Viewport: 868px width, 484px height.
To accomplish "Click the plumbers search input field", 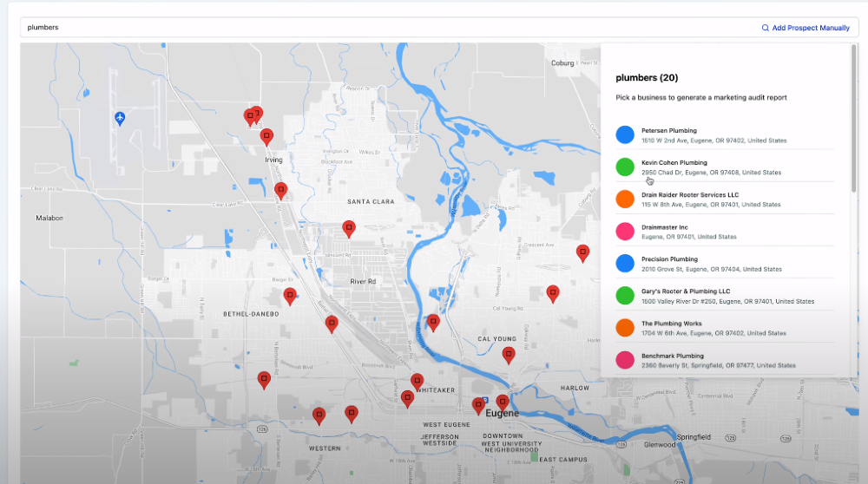I will (387, 27).
